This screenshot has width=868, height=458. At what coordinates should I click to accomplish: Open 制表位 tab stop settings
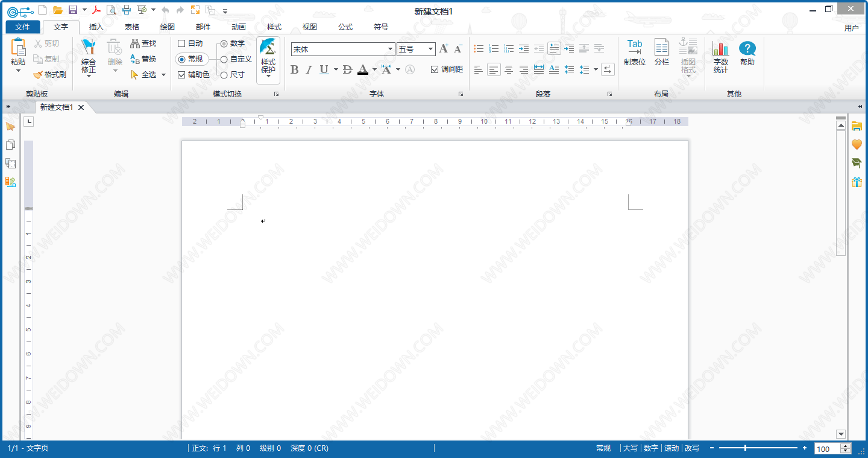(x=635, y=52)
